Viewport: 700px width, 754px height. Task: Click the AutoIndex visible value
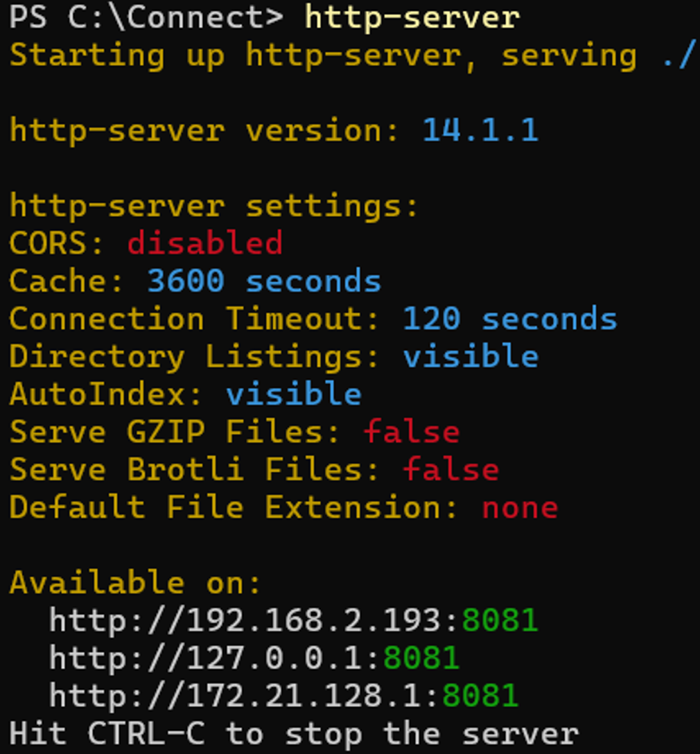(294, 394)
